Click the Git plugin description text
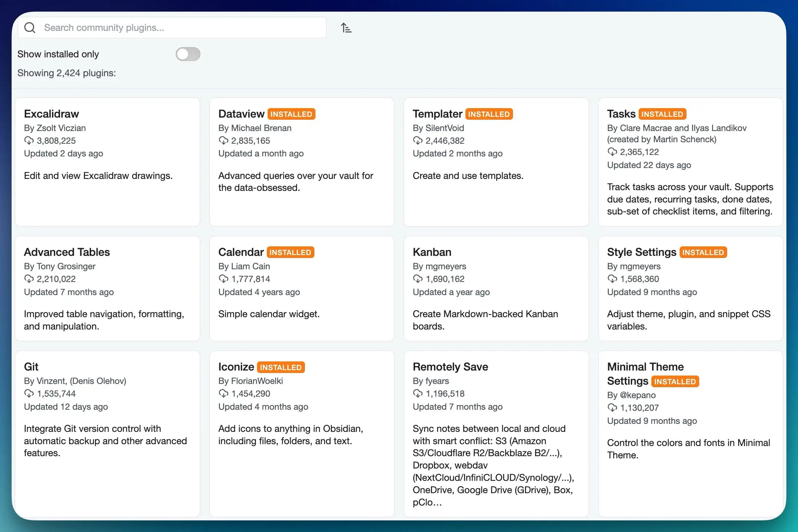 (x=105, y=441)
